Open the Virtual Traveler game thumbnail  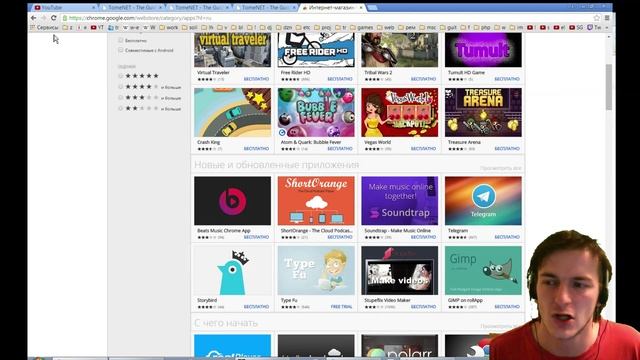coord(232,50)
